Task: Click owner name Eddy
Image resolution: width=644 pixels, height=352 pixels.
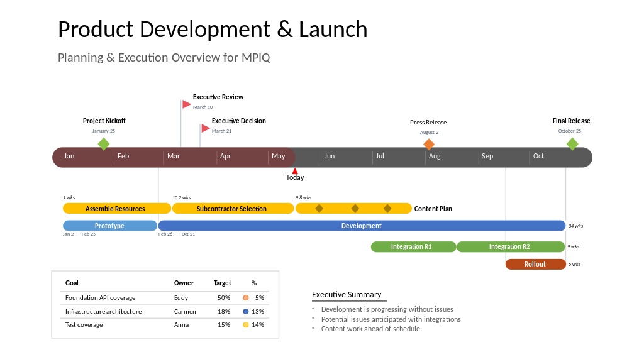Action: pyautogui.click(x=180, y=298)
